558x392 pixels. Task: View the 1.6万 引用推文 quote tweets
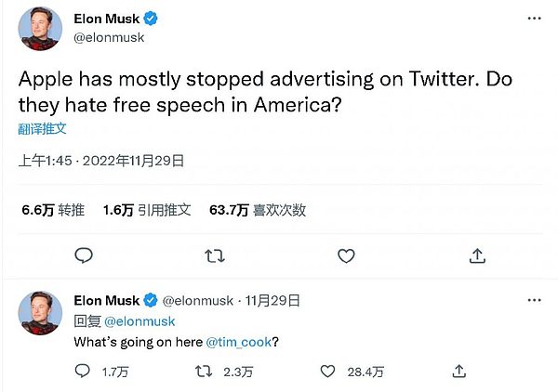click(147, 210)
